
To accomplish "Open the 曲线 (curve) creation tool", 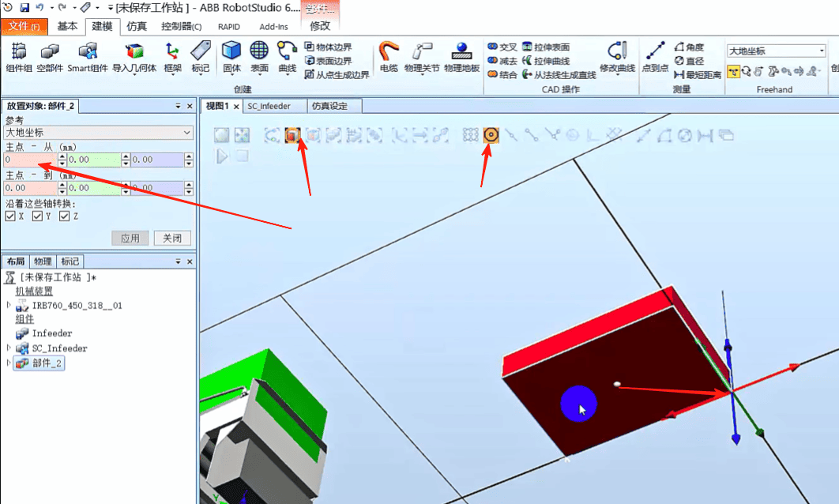I will pos(288,57).
